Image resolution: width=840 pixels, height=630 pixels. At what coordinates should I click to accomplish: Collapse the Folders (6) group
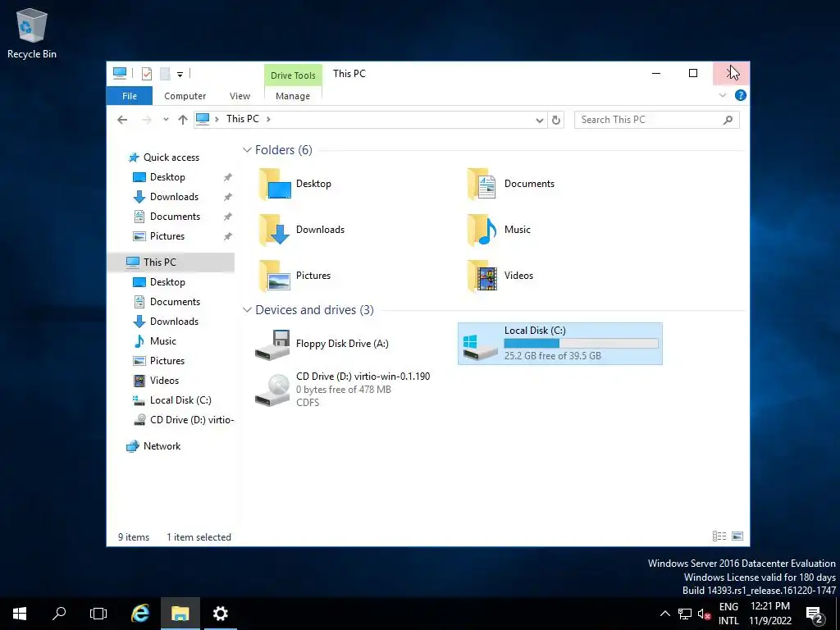pos(247,150)
